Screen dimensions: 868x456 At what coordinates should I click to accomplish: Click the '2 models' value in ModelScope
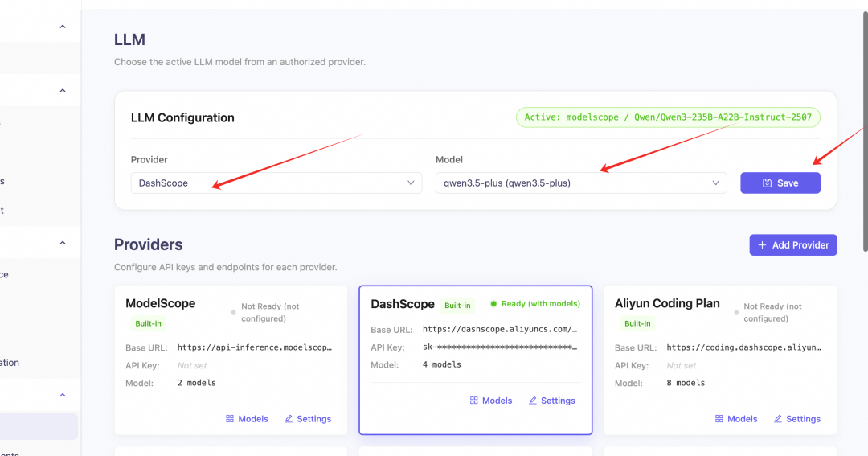pyautogui.click(x=197, y=383)
